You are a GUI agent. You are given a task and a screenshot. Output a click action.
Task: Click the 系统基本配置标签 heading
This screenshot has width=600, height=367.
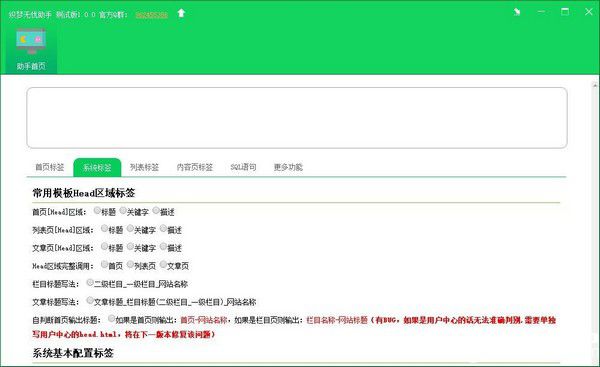73,353
